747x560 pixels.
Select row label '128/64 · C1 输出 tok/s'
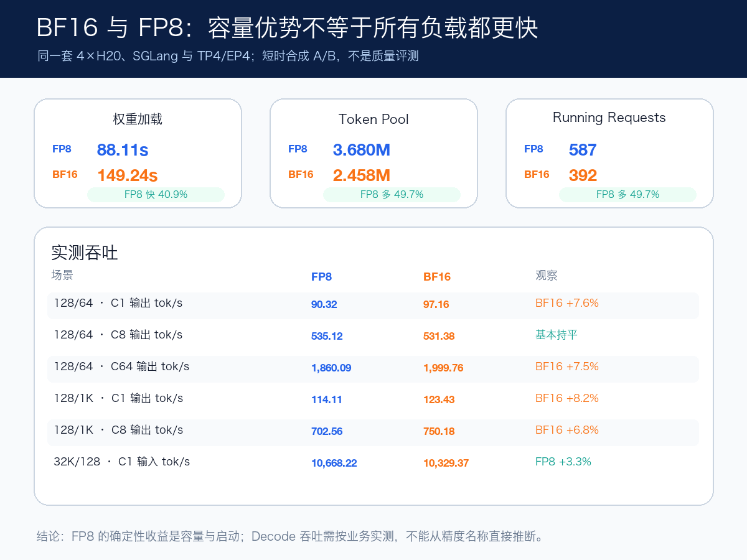coord(118,303)
